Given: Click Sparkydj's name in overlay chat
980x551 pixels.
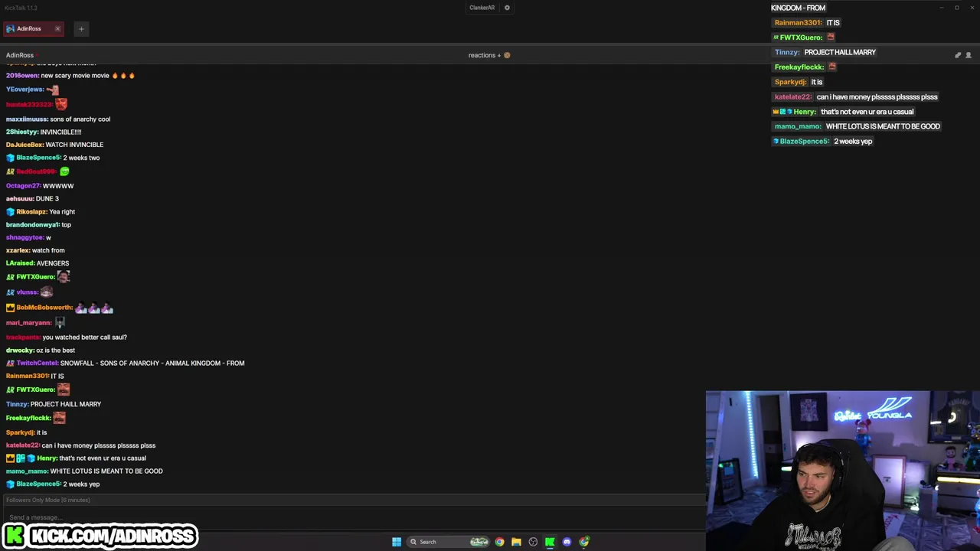Looking at the screenshot, I should [x=791, y=82].
